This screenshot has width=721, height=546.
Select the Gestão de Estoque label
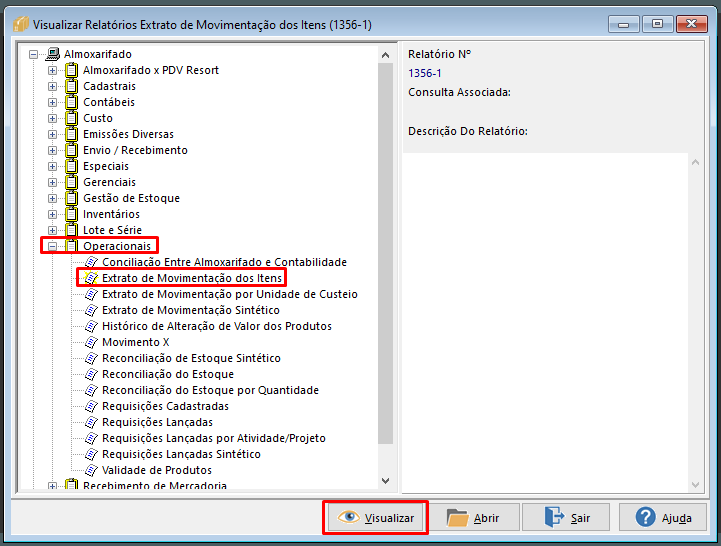click(x=132, y=198)
